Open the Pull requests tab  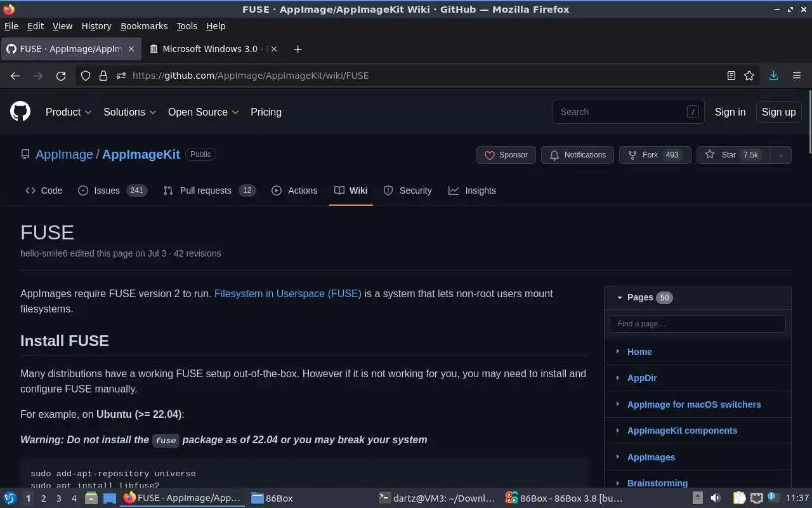pos(209,190)
